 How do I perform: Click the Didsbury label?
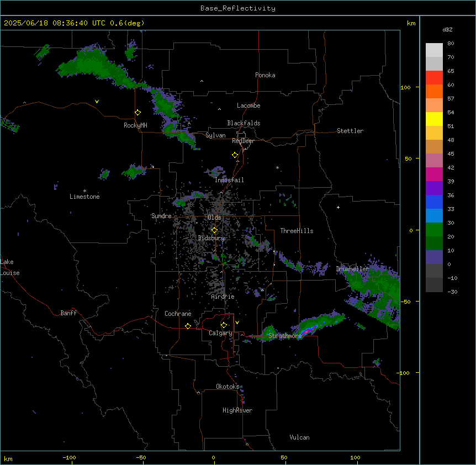pyautogui.click(x=211, y=238)
